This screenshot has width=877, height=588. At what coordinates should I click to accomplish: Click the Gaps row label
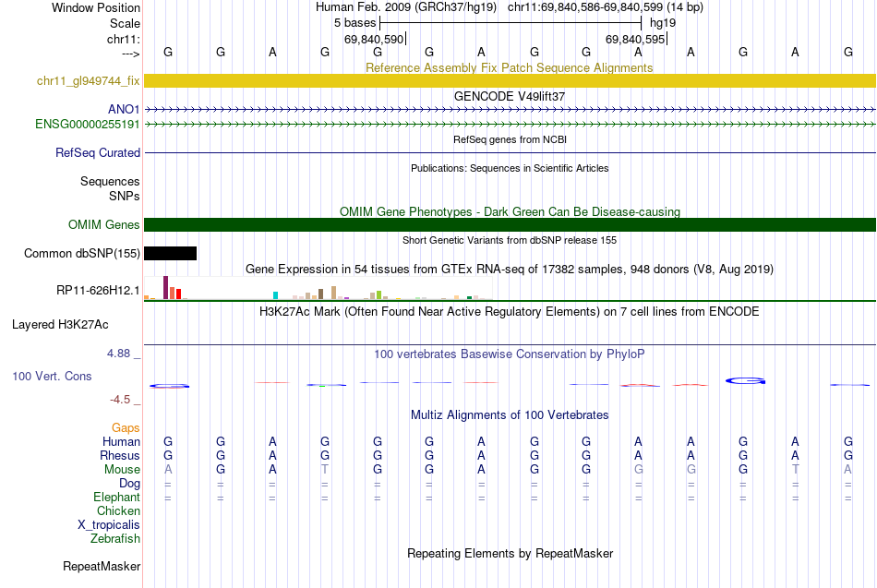tap(126, 428)
